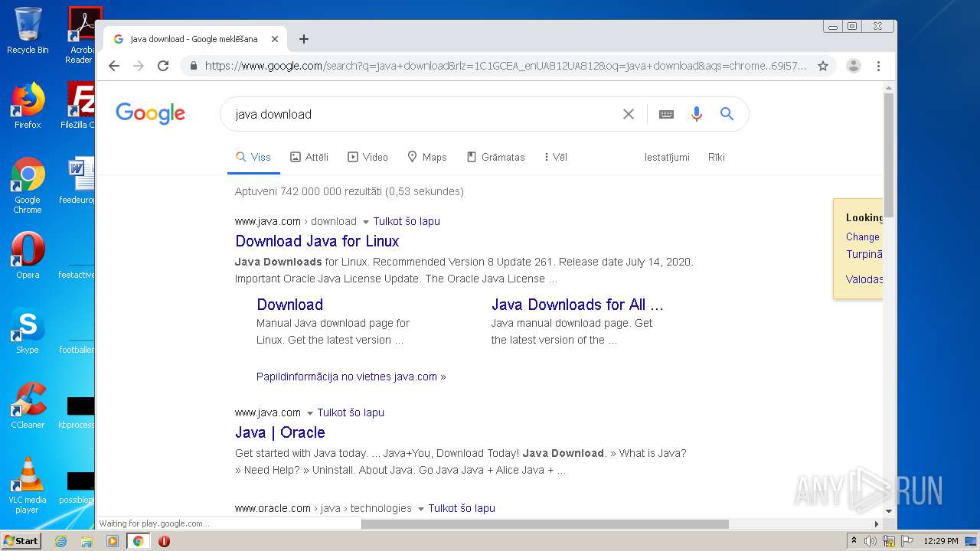The width and height of the screenshot is (980, 551).
Task: Click the Chrome taskbar button
Action: (138, 541)
